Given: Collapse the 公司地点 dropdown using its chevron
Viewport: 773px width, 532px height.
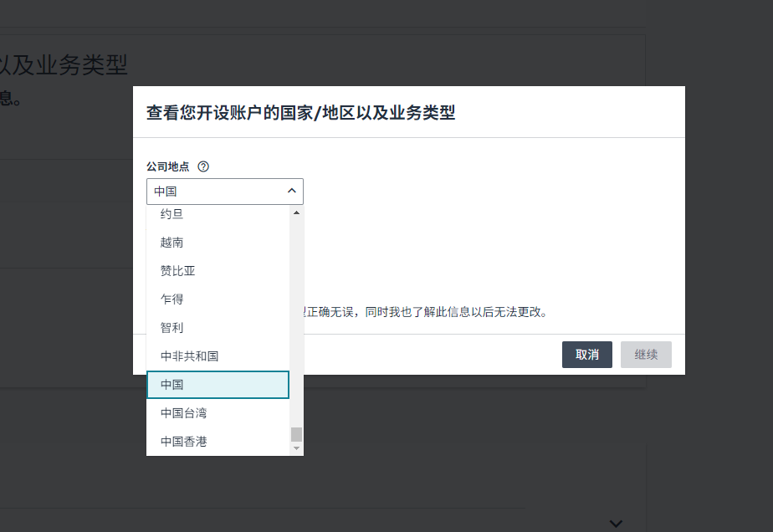Looking at the screenshot, I should (x=291, y=192).
